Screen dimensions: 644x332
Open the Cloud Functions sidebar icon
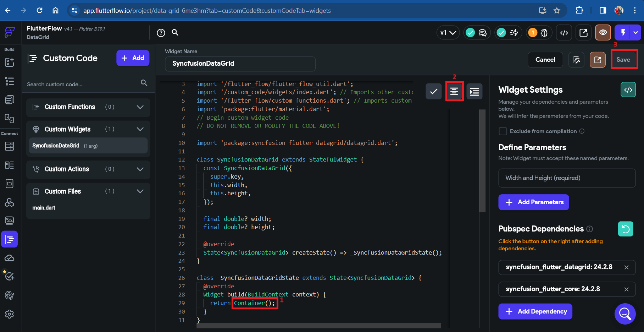[10, 258]
